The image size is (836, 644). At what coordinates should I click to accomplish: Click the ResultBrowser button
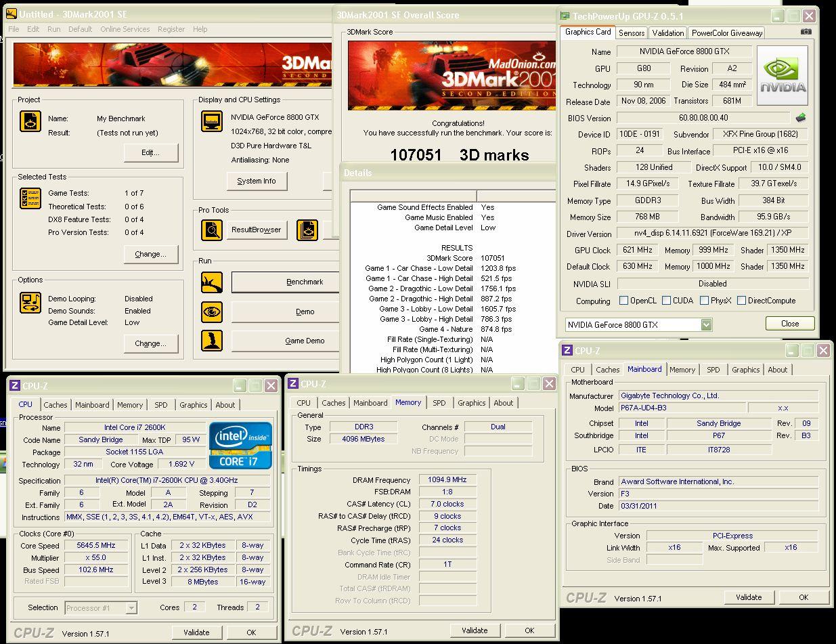coord(256,230)
